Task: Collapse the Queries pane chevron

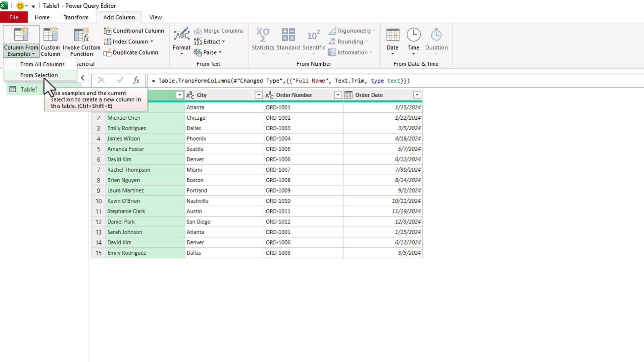Action: click(x=83, y=78)
